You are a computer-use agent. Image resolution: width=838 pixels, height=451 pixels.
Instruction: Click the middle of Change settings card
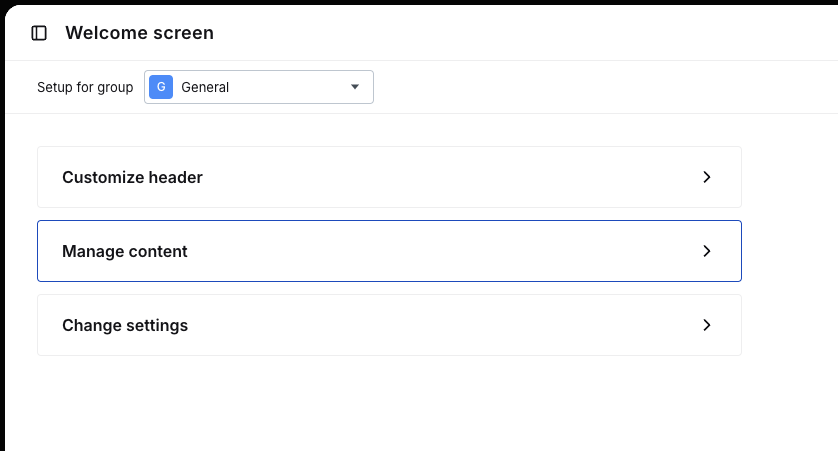pyautogui.click(x=389, y=325)
